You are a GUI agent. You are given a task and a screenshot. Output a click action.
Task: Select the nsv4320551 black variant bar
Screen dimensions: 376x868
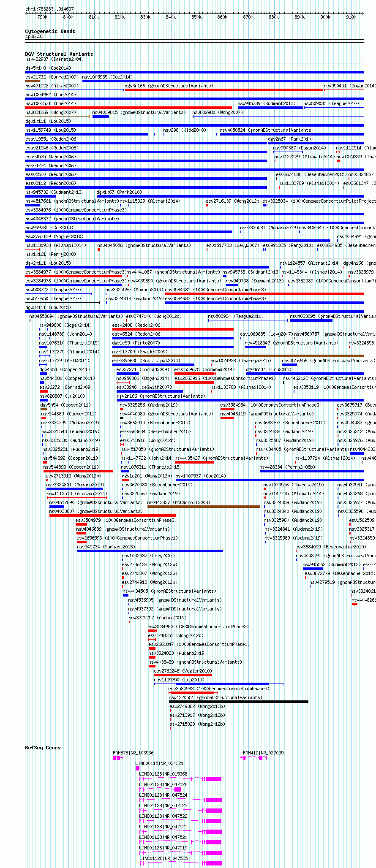pos(239,702)
